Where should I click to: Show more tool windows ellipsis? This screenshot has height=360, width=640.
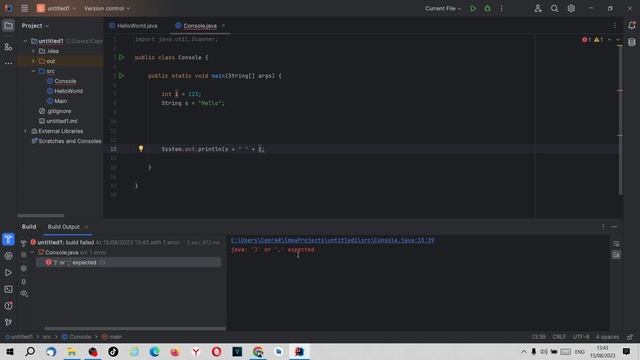tap(8, 63)
